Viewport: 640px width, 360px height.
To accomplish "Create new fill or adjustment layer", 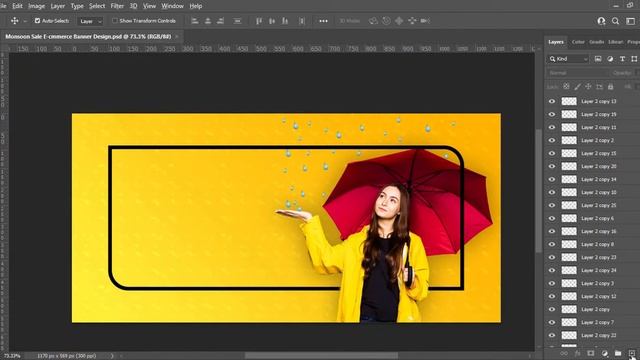I will click(604, 353).
